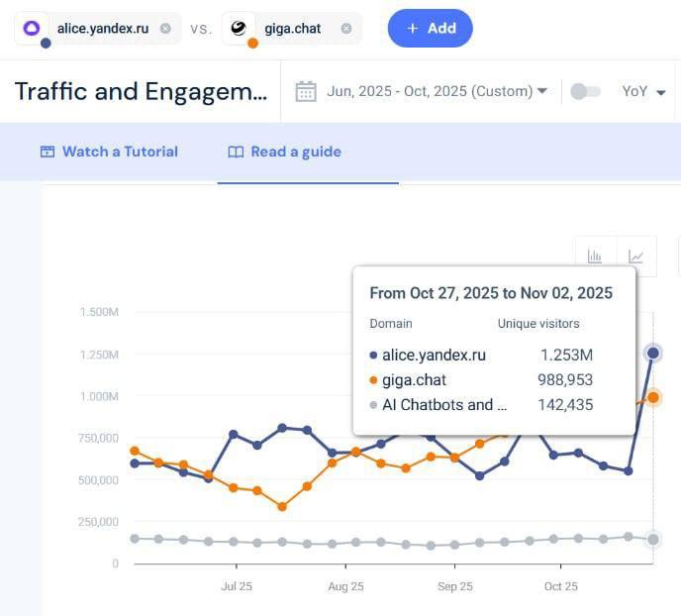Remove alice.yandex.ru from the comparison
This screenshot has width=681, height=616.
click(165, 29)
